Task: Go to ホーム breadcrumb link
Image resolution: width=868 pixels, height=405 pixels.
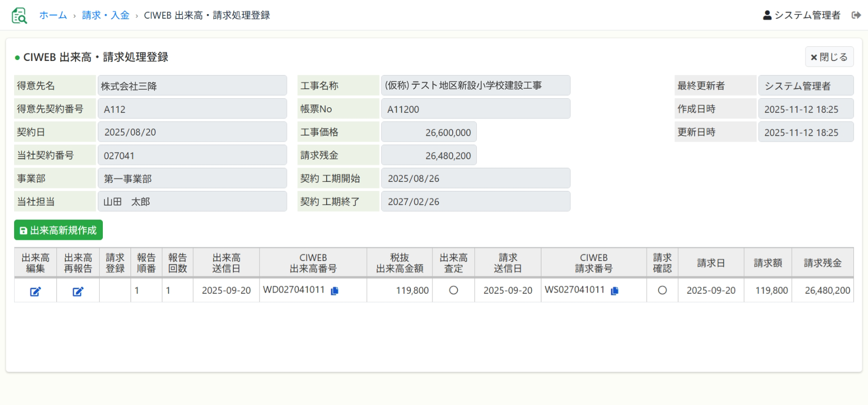Action: point(53,15)
